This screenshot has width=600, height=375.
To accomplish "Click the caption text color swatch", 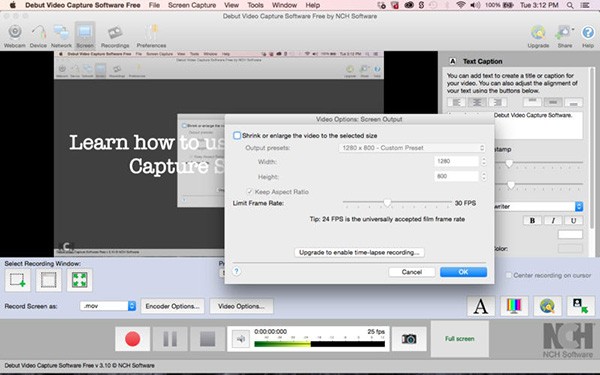I will pos(570,234).
